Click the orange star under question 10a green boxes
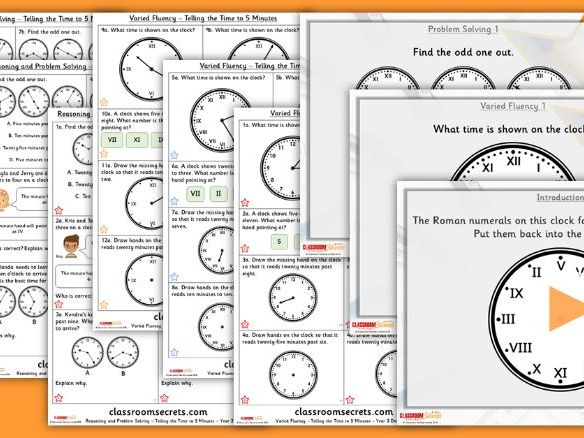Screen dimensions: 584x438 (x=104, y=153)
